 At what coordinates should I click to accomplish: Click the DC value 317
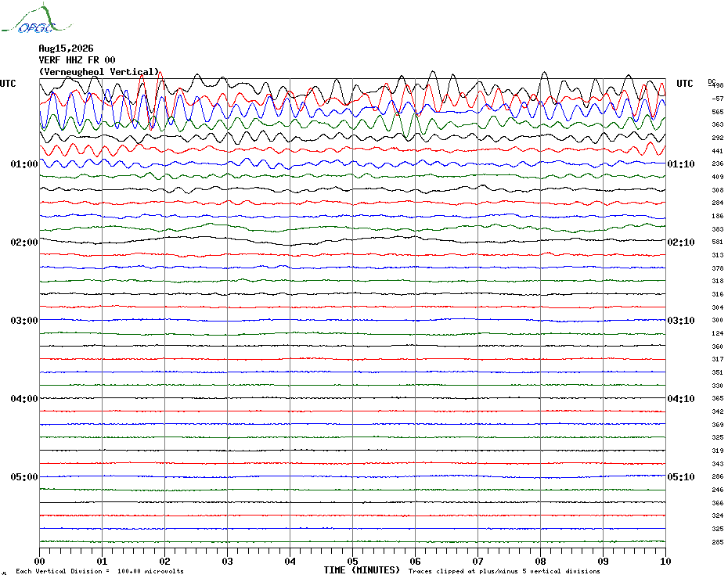point(717,359)
